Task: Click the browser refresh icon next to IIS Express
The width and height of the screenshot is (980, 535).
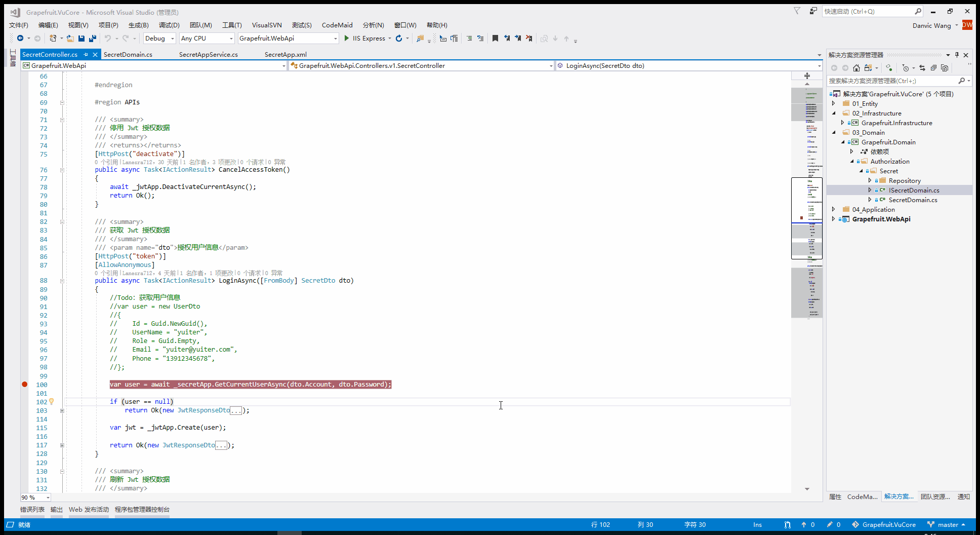Action: coord(399,38)
